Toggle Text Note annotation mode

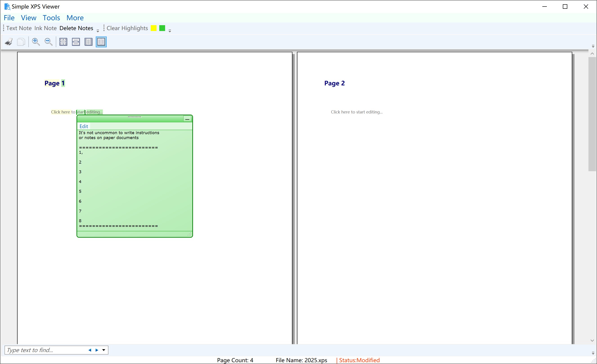pyautogui.click(x=19, y=28)
